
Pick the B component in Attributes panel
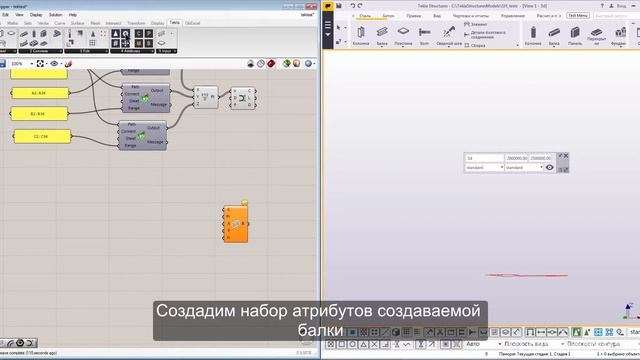click(149, 43)
